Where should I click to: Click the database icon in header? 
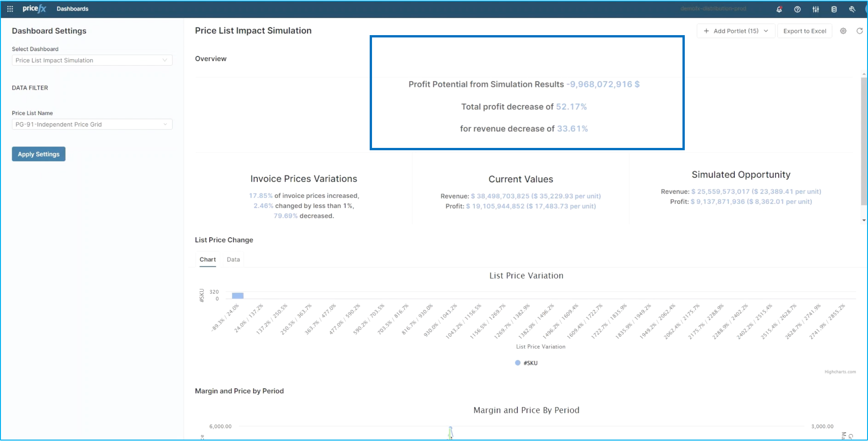[x=834, y=9]
